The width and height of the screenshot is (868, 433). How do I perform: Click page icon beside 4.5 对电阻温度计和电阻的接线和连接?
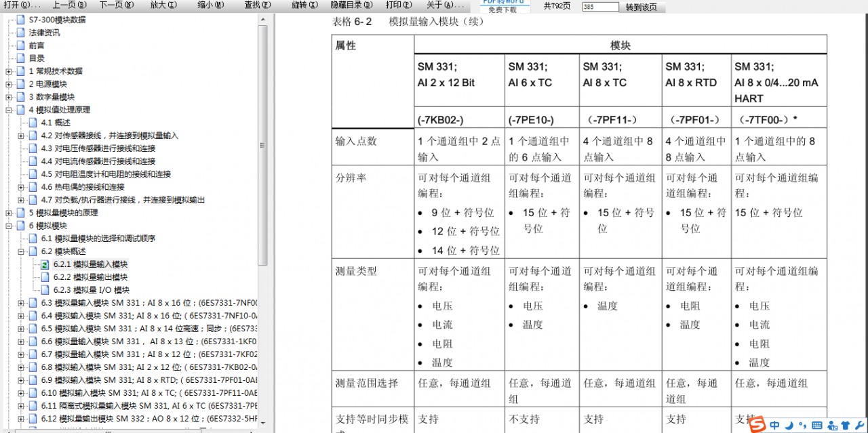33,174
